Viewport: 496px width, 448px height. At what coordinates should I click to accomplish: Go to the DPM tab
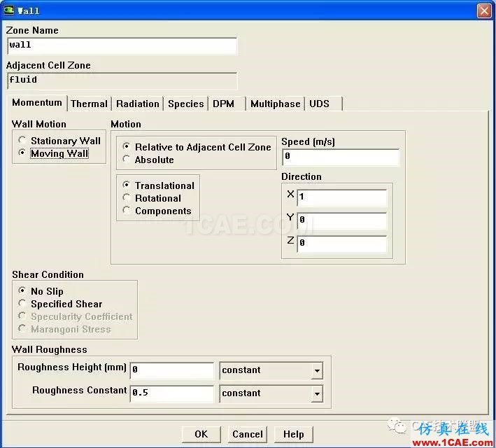(x=227, y=104)
